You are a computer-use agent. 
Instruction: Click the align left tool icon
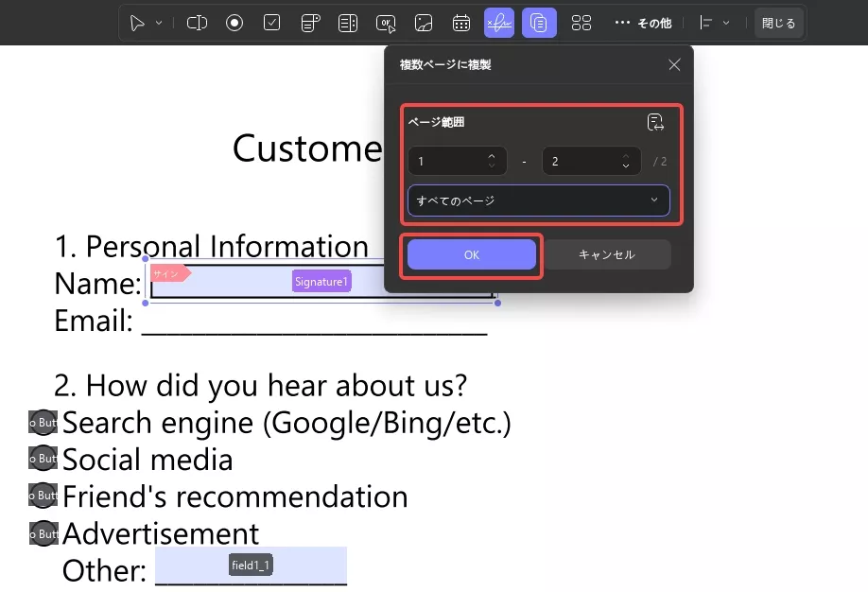coord(705,24)
